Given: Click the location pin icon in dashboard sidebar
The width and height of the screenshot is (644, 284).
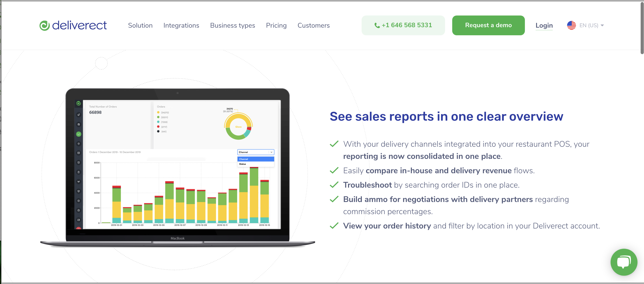Looking at the screenshot, I should pyautogui.click(x=79, y=144).
